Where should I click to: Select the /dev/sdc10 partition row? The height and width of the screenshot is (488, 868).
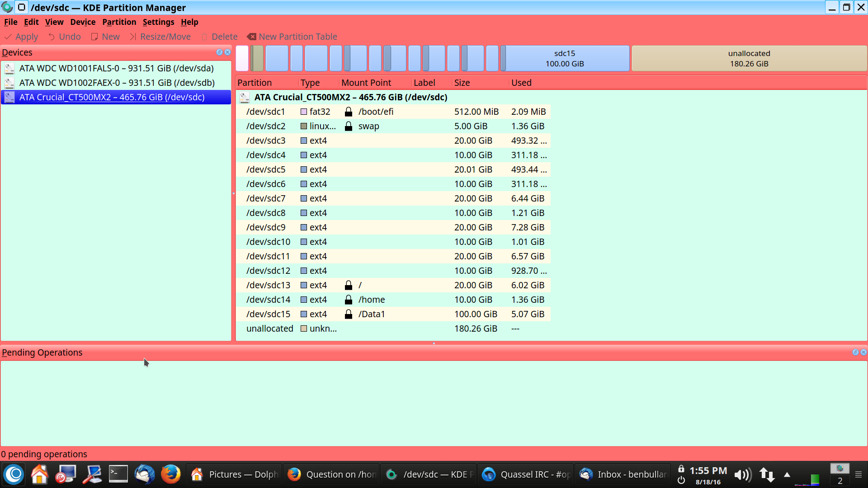point(393,242)
